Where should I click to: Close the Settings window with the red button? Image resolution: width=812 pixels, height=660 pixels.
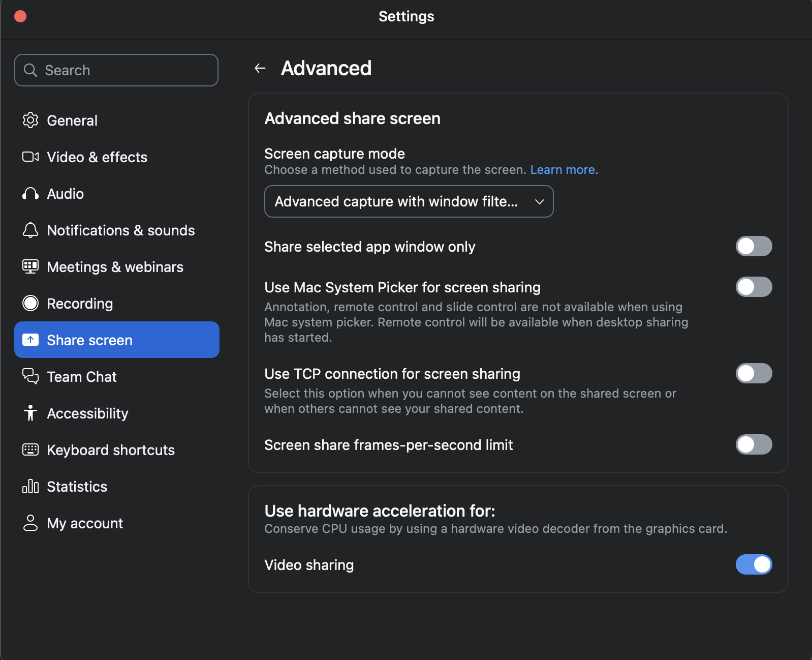pos(20,16)
